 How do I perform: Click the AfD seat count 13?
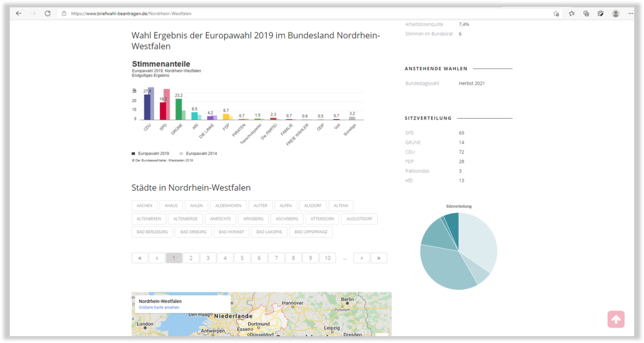coord(461,180)
